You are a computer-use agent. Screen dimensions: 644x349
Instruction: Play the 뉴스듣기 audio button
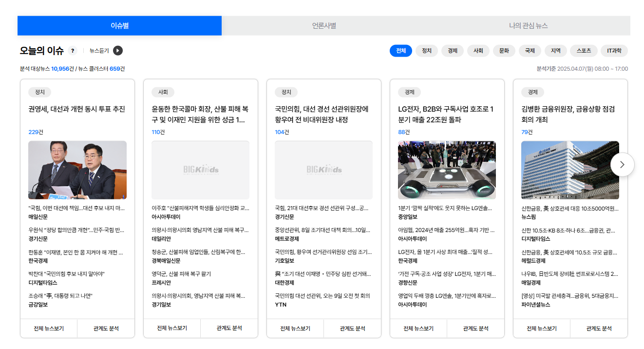pos(118,51)
